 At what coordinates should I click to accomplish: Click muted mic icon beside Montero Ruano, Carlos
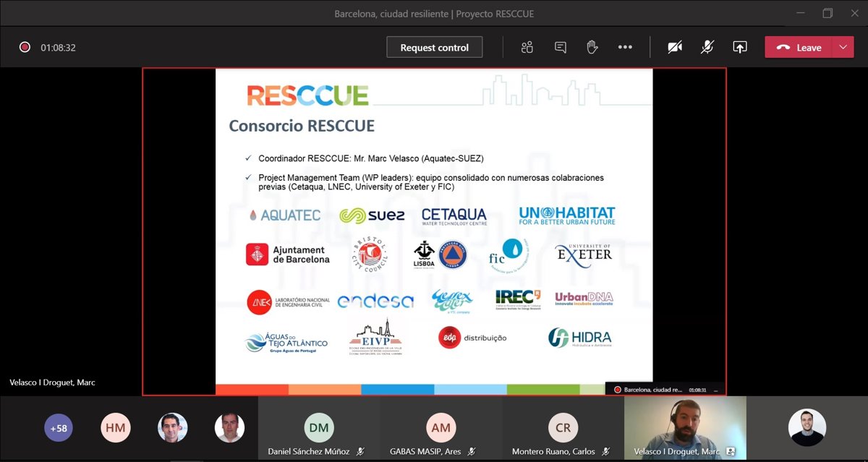606,451
